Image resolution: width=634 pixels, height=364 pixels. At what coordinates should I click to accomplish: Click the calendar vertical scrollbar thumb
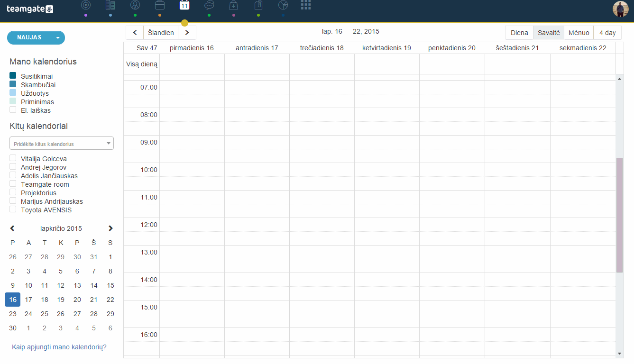pyautogui.click(x=619, y=215)
